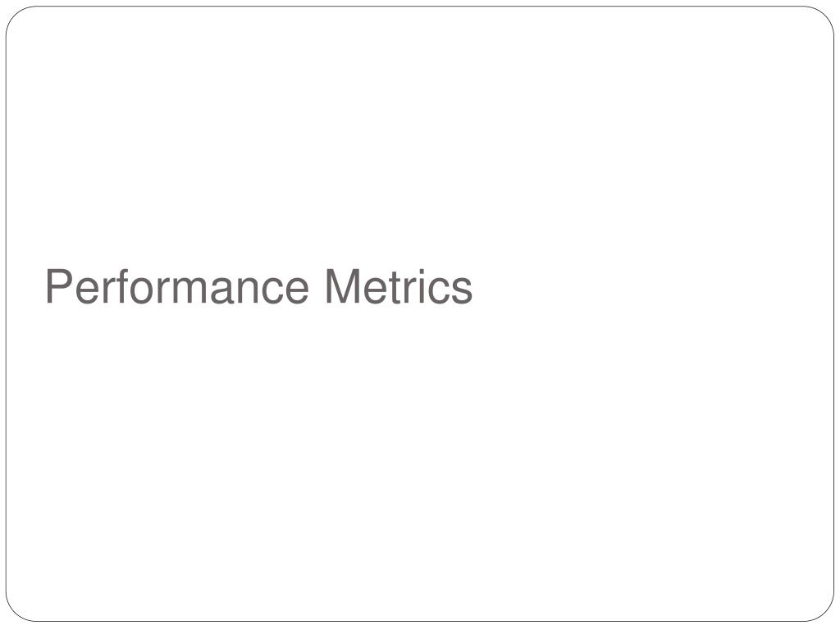Screen dimensions: 840x630
Task: Click the left edge of the slide border
Action: (x=7, y=315)
